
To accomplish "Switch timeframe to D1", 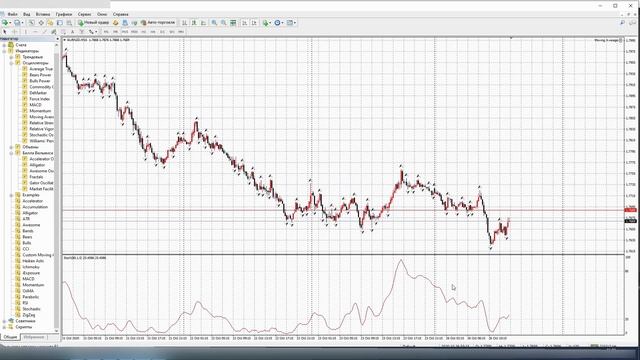I will [162, 31].
